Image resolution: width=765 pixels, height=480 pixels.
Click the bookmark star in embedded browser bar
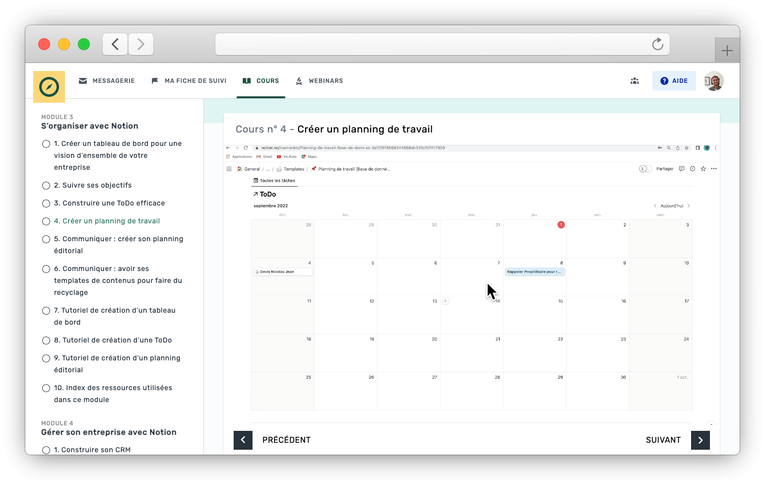686,148
